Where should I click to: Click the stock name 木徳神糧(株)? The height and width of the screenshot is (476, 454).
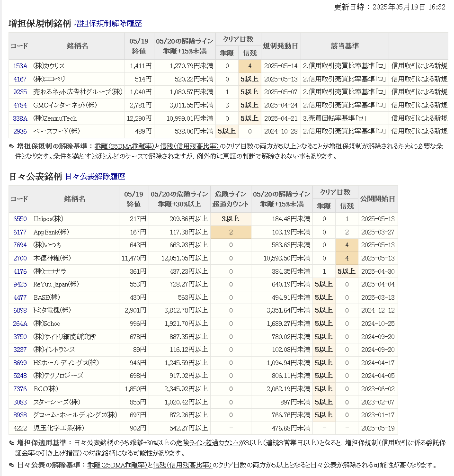(52, 258)
